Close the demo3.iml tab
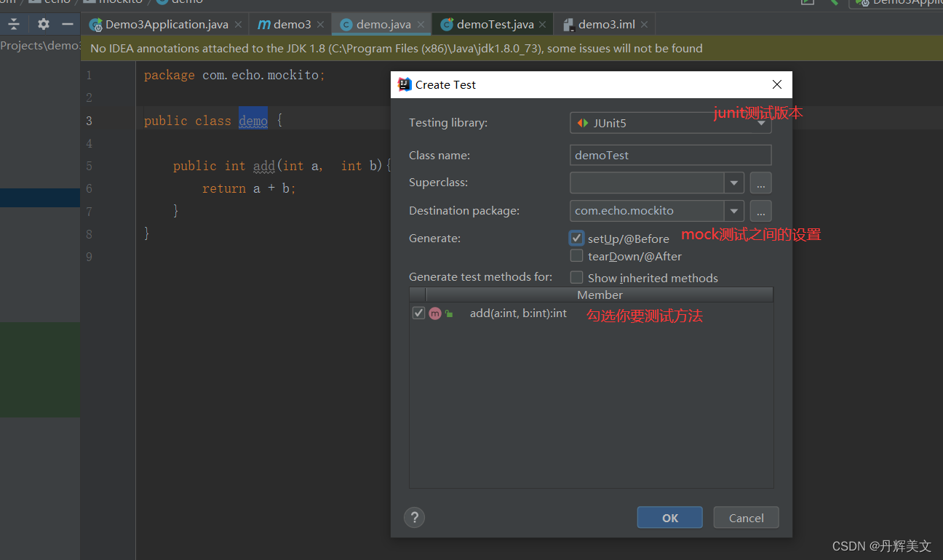 pos(645,25)
